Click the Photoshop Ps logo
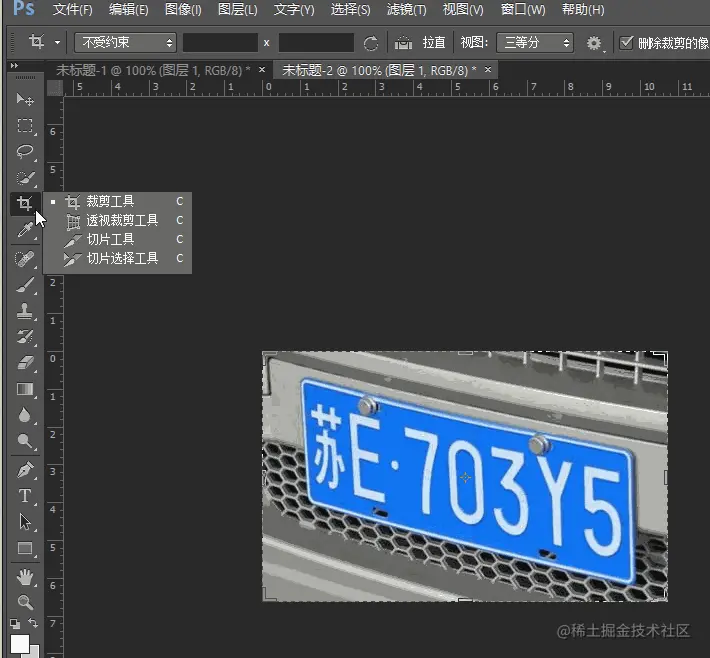 [x=24, y=8]
